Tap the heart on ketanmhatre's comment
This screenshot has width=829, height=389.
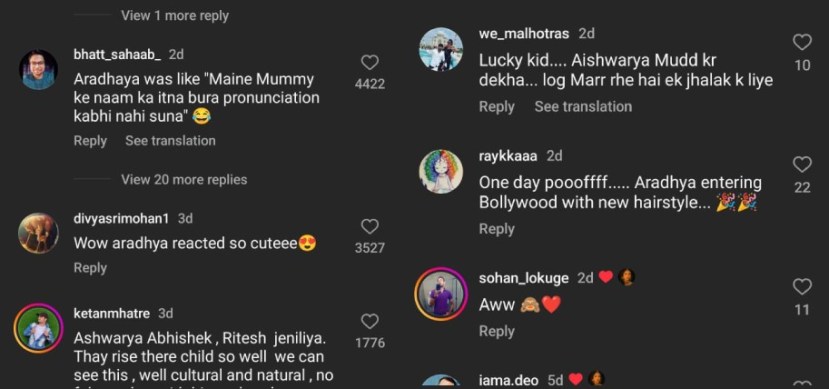point(370,321)
